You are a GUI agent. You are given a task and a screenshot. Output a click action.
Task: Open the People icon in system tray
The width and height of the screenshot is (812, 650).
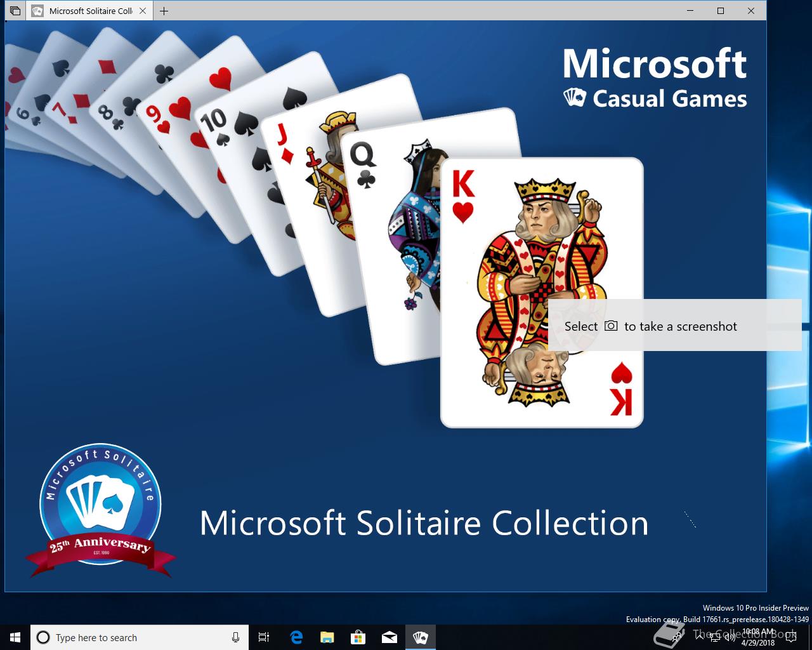[676, 637]
